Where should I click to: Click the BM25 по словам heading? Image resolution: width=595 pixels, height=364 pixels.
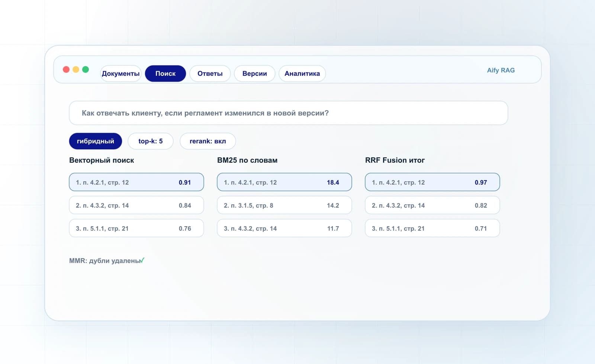247,160
